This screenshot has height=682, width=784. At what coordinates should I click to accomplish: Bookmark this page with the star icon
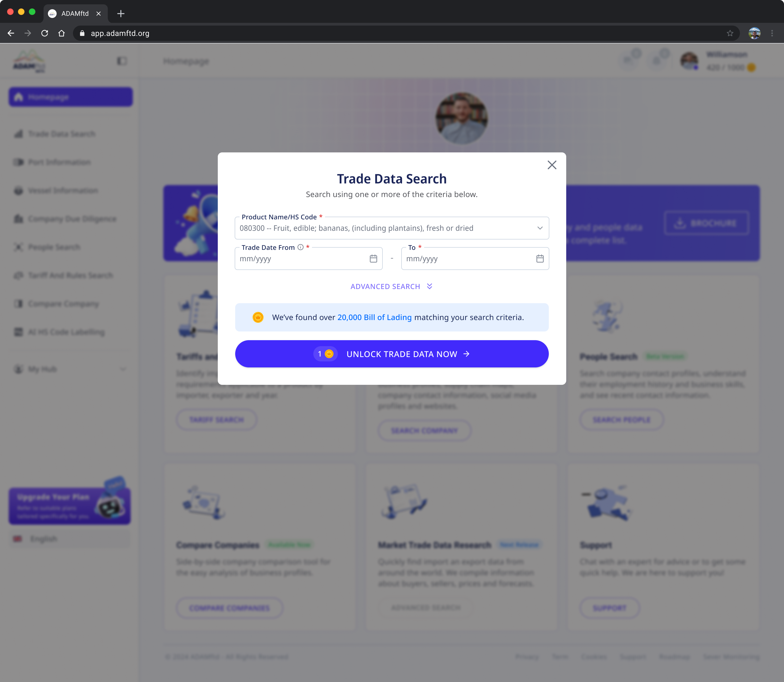click(x=730, y=33)
